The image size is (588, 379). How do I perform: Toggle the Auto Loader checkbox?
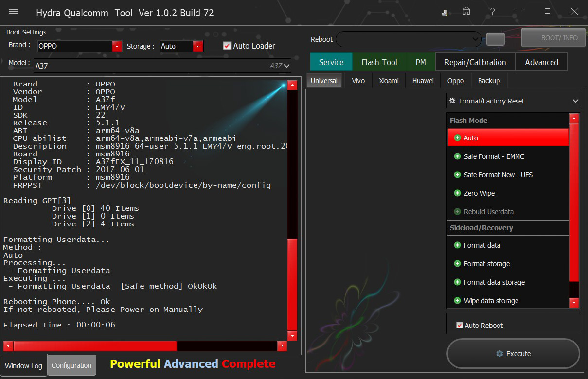227,46
